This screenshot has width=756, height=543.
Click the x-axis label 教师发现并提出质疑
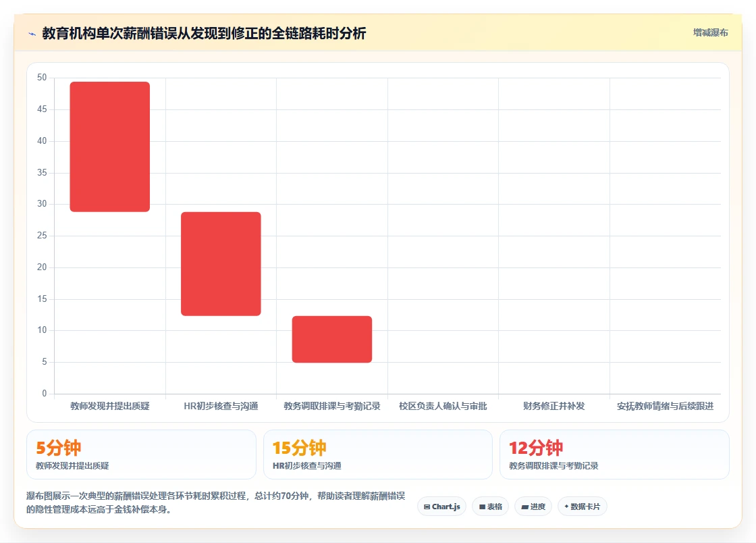pos(110,406)
